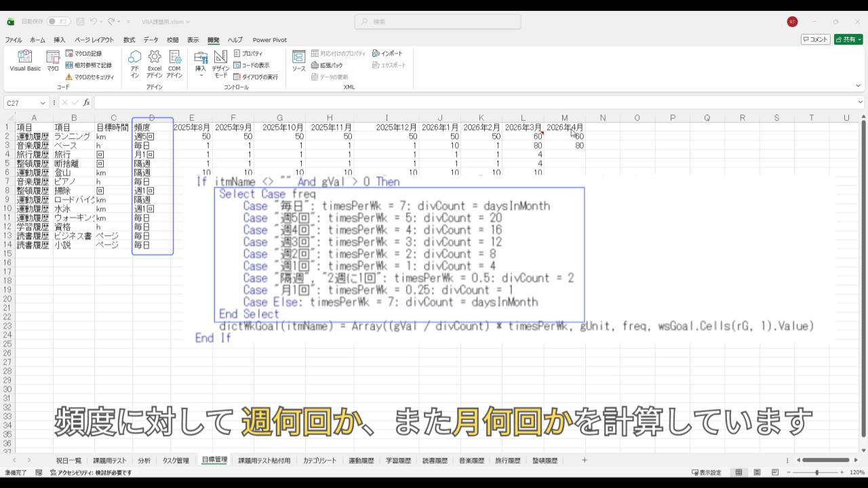Open Excel Add-ins dialog
The image size is (868, 488).
(155, 63)
